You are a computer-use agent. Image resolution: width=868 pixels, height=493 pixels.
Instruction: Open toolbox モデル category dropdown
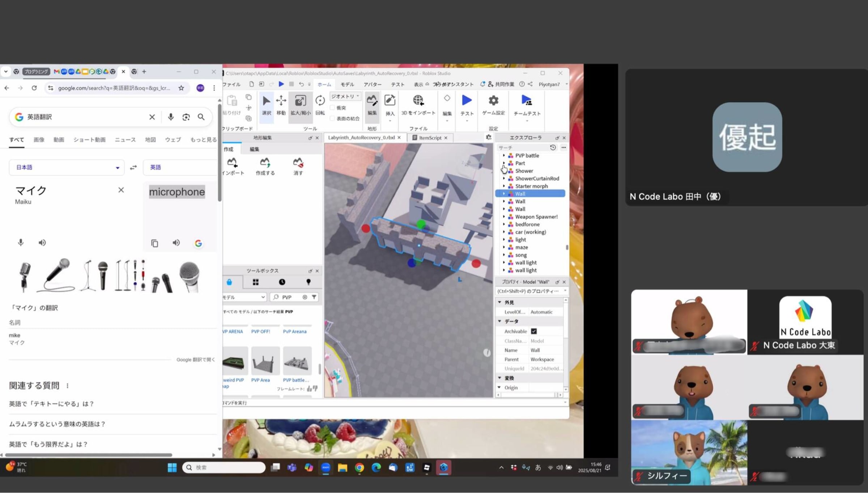click(244, 297)
